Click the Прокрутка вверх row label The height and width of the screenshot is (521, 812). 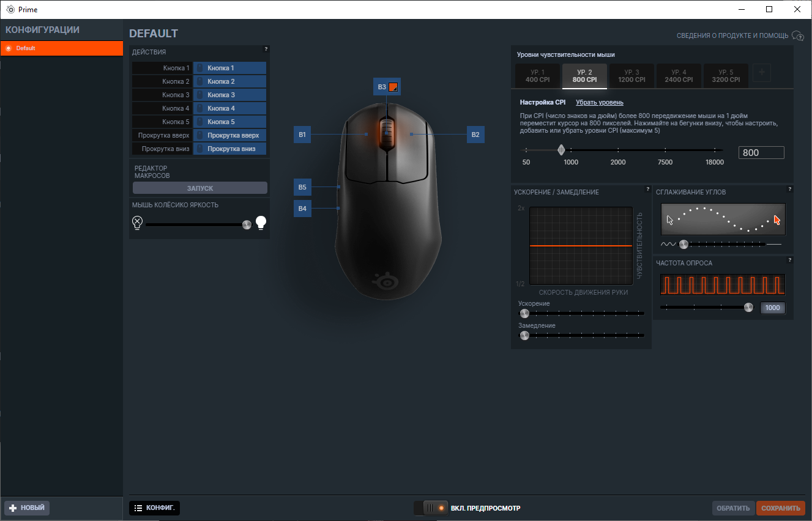(162, 135)
